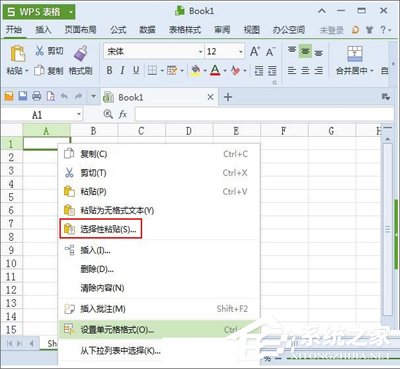400x369 pixels.
Task: Choose 从下拉列表中选择(K)... in context menu
Action: [x=159, y=351]
